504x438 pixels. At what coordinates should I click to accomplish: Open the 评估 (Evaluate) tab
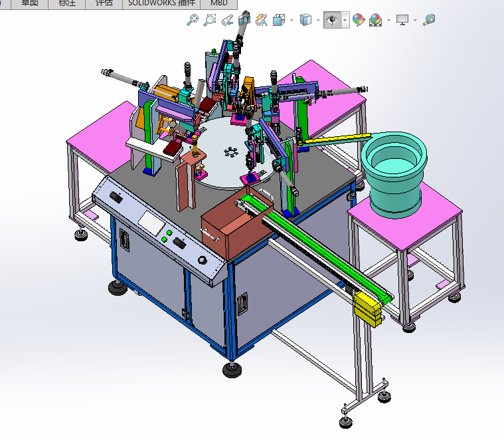(x=104, y=3)
